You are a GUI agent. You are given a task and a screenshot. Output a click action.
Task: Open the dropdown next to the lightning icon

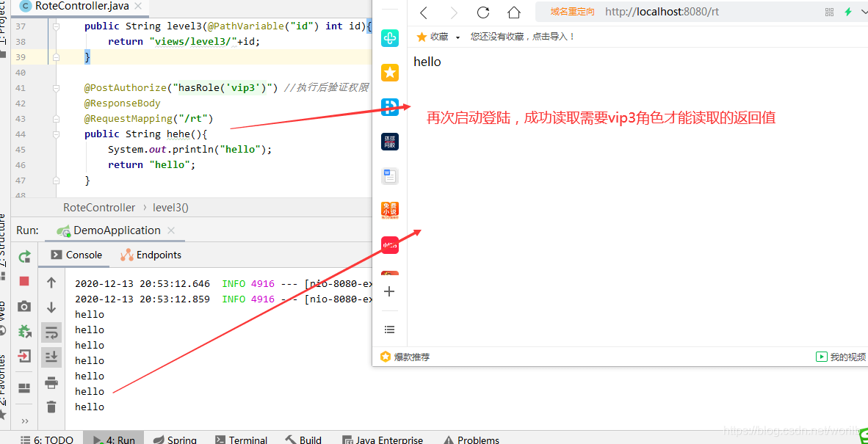point(864,12)
